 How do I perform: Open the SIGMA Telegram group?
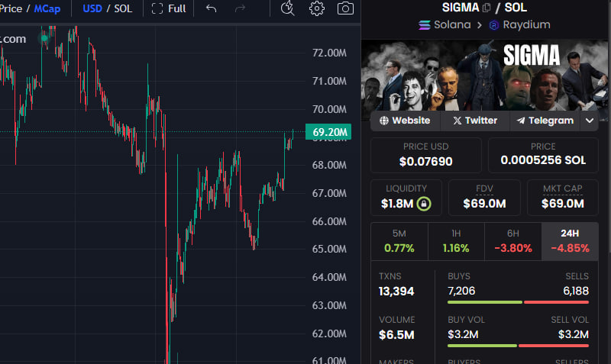[x=545, y=121]
